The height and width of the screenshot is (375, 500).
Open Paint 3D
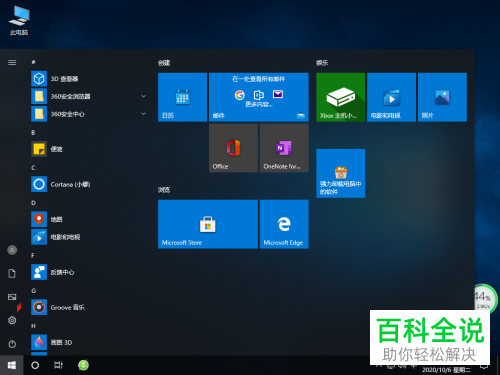click(88, 342)
